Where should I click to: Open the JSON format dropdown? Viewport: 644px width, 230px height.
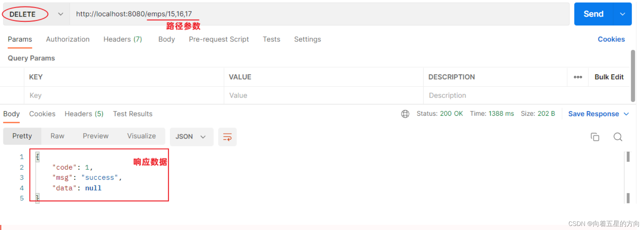pyautogui.click(x=191, y=137)
